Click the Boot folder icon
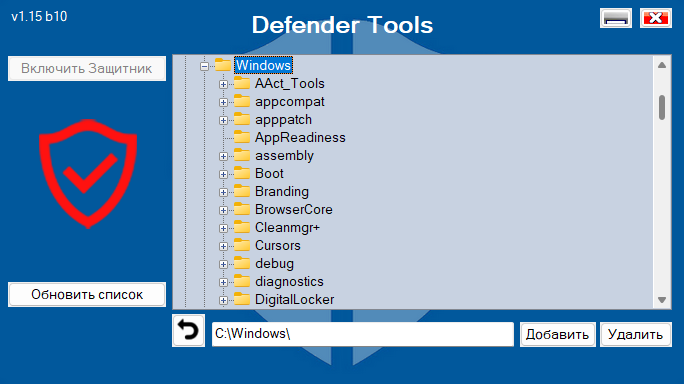 point(242,173)
